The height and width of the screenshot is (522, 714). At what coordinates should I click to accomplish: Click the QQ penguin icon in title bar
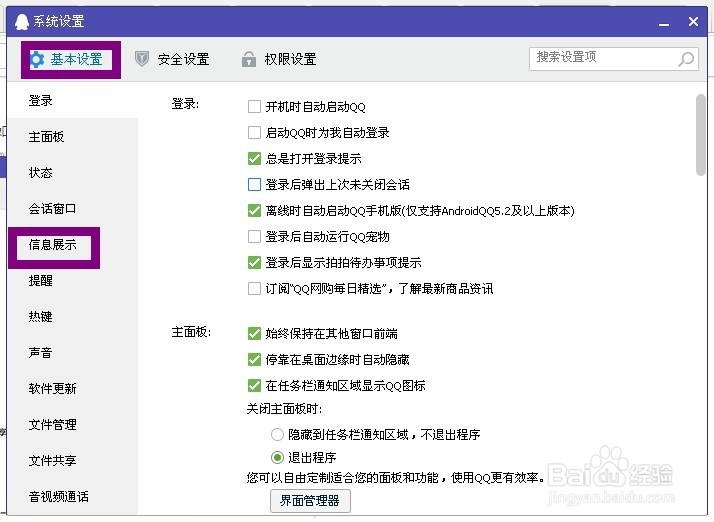click(x=21, y=21)
